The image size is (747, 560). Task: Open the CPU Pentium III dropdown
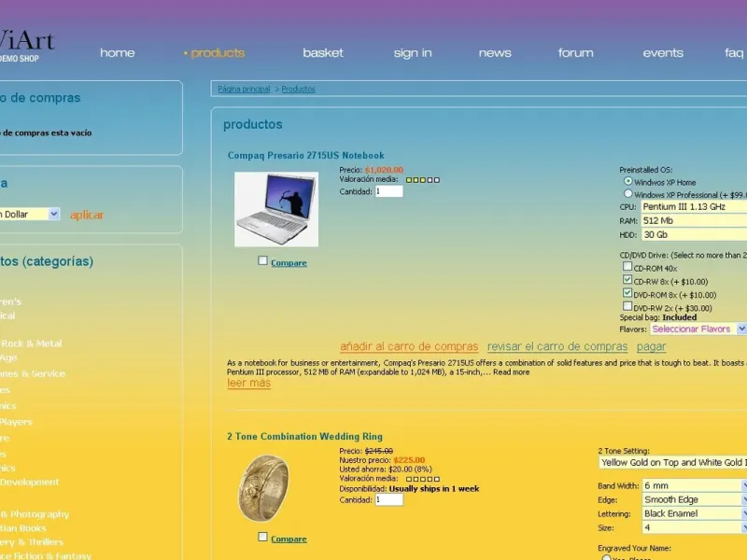point(694,206)
